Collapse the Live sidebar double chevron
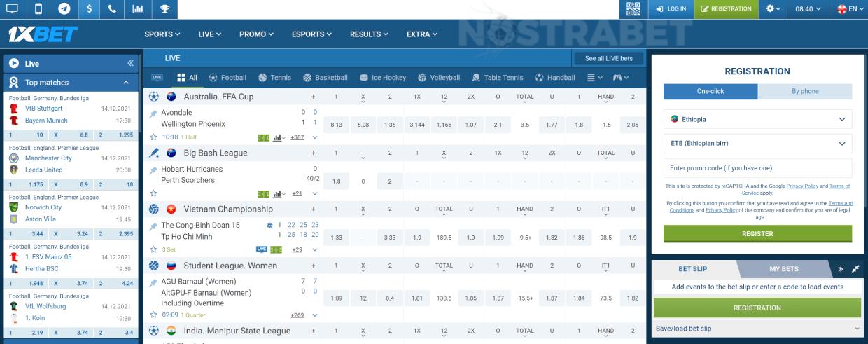Screen dimensions: 868x344 [130, 63]
